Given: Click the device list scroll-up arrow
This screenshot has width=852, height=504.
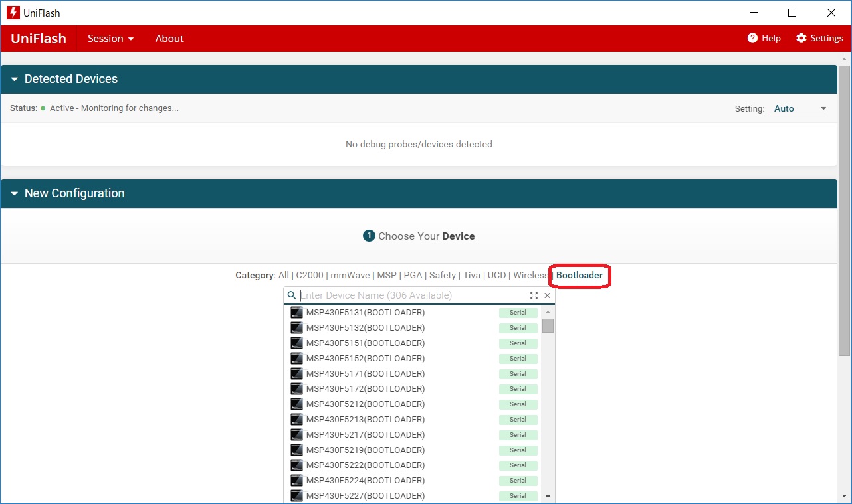Looking at the screenshot, I should [x=548, y=312].
